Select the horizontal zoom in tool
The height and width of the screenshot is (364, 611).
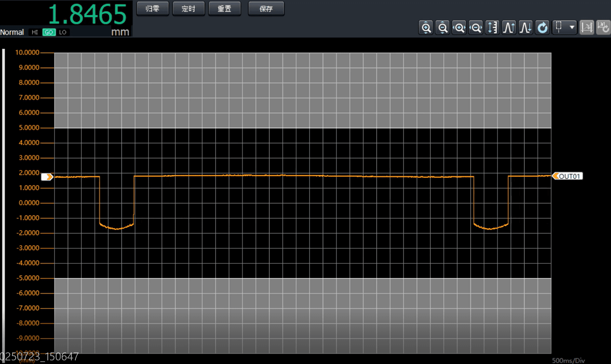(x=459, y=27)
